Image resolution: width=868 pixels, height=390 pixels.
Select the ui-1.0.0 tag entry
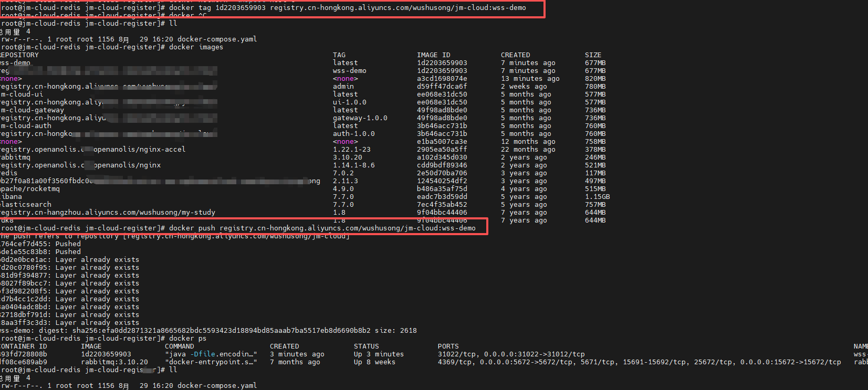(x=349, y=102)
